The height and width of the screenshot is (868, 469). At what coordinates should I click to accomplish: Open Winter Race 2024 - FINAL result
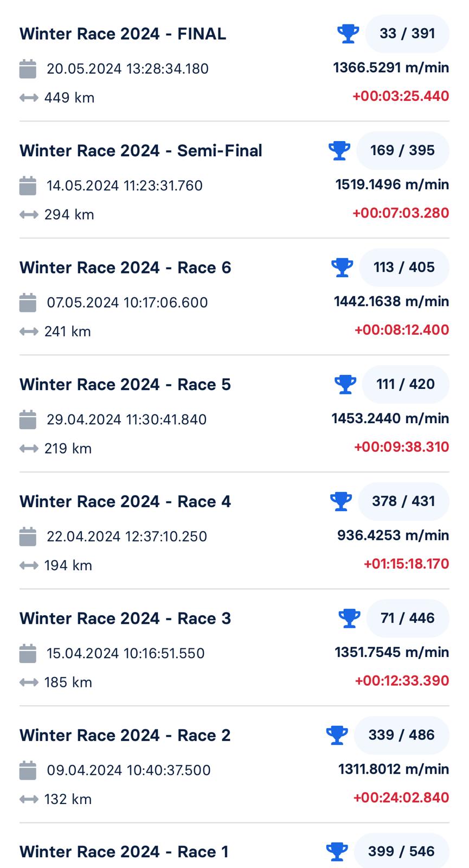[123, 34]
